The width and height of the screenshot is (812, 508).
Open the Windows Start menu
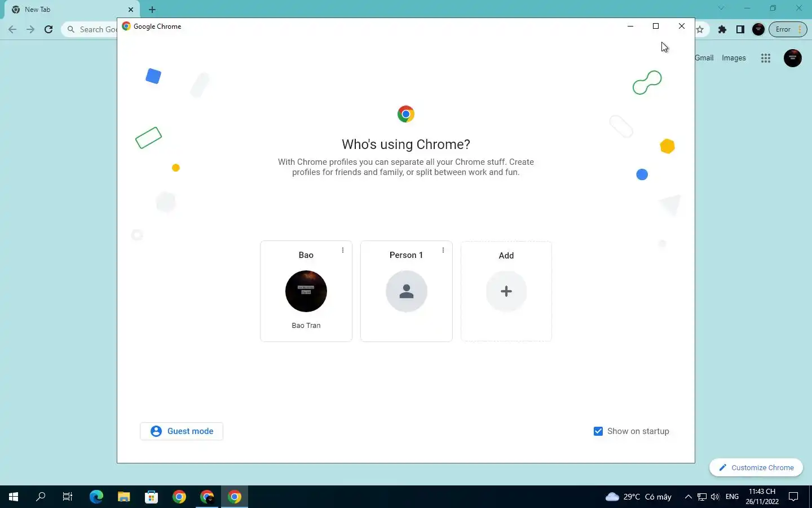(14, 497)
